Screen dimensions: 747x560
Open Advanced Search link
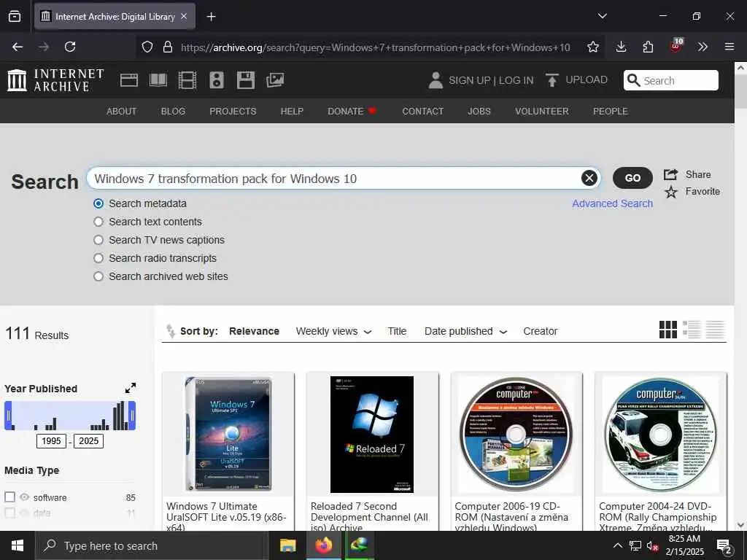(x=612, y=203)
